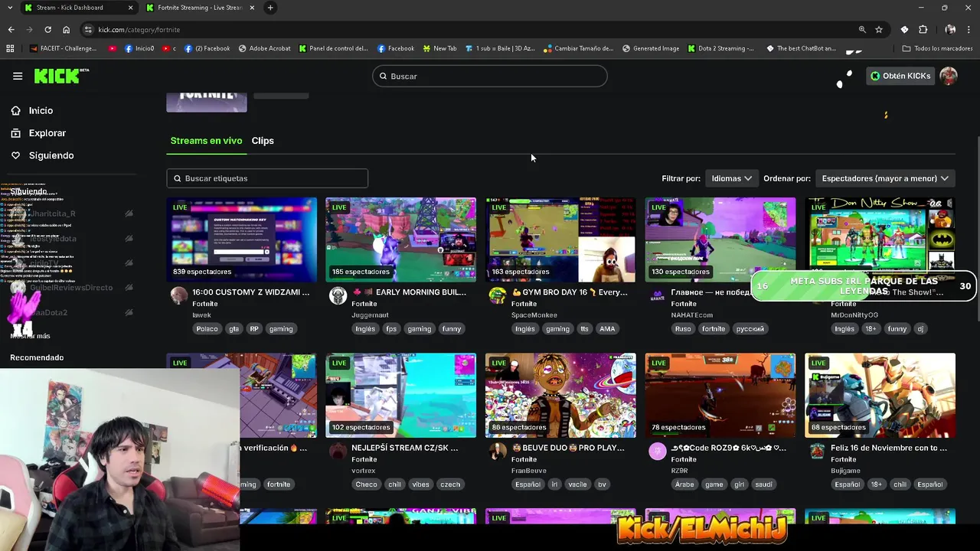Select the vacile tag

[578, 484]
